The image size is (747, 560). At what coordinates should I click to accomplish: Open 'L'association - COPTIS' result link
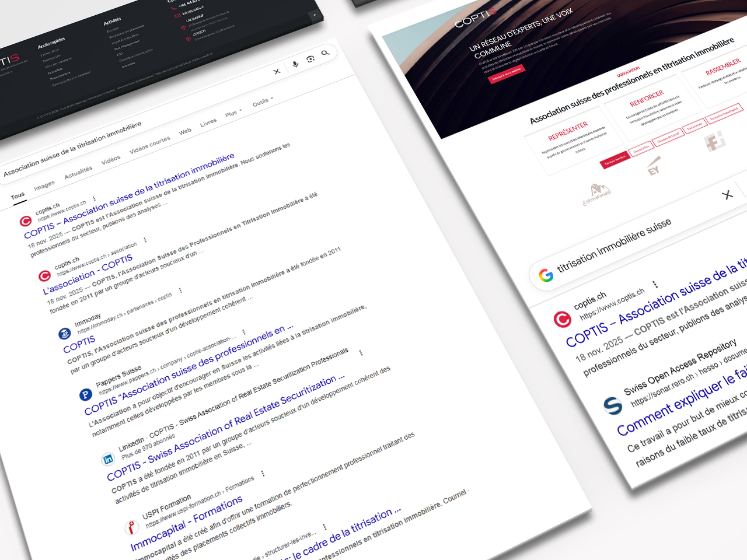click(88, 274)
